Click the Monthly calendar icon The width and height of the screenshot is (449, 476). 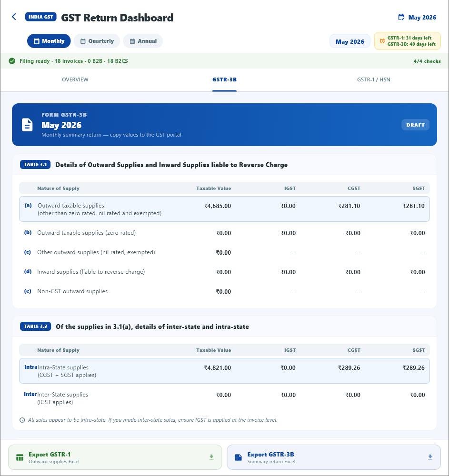coord(37,41)
